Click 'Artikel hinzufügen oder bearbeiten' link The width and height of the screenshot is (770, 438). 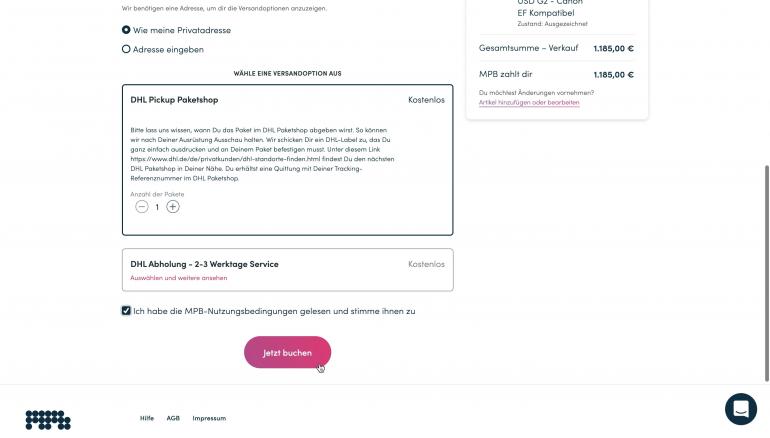pos(529,103)
